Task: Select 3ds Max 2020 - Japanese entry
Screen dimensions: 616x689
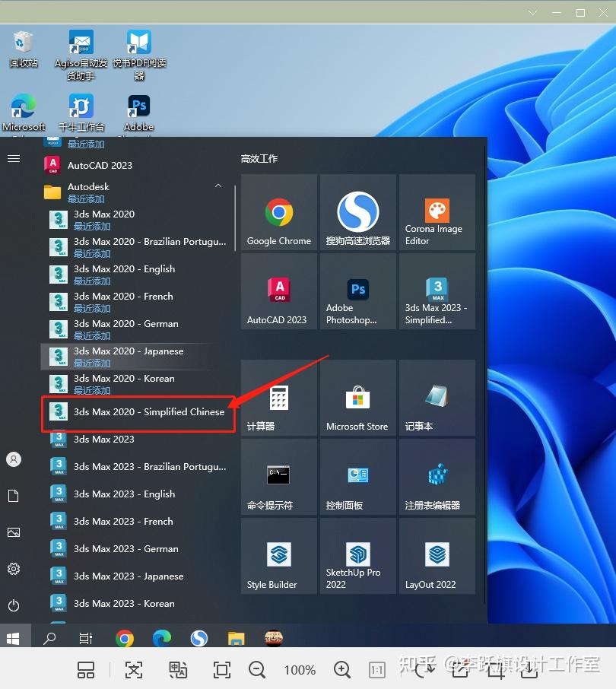Action: [x=137, y=357]
